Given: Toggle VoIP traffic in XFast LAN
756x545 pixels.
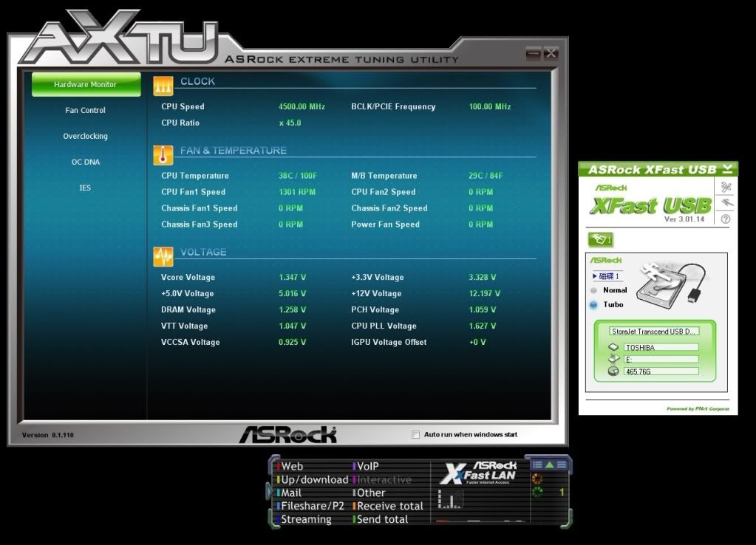Looking at the screenshot, I should (x=366, y=467).
